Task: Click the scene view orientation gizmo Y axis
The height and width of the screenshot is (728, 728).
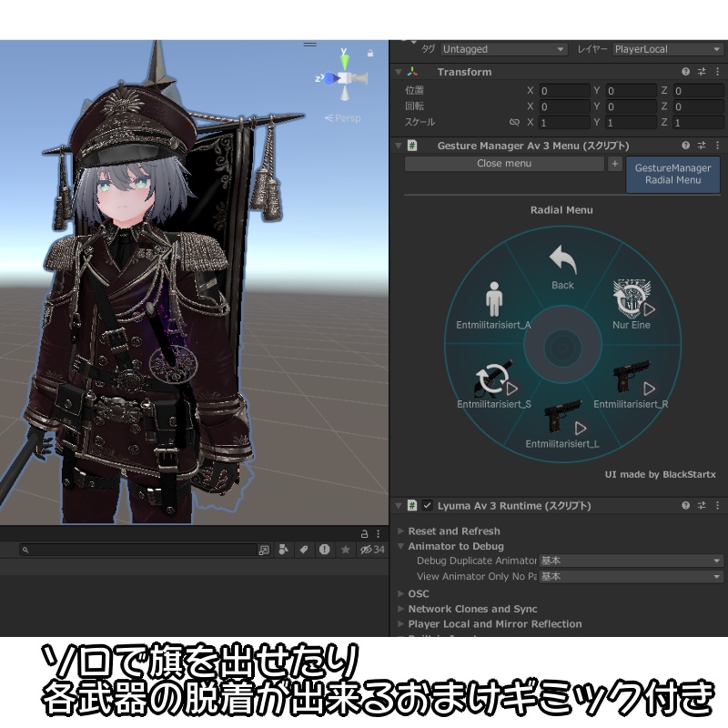Action: click(x=344, y=61)
